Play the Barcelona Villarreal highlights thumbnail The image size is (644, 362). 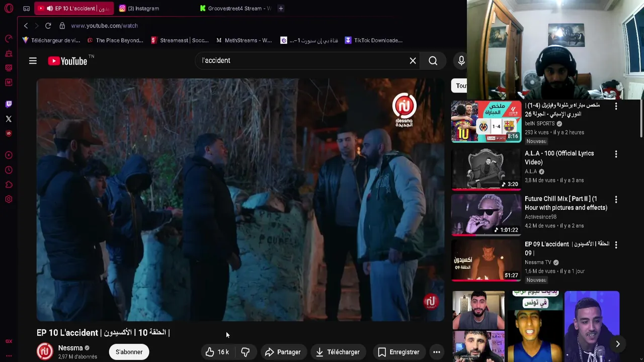486,122
